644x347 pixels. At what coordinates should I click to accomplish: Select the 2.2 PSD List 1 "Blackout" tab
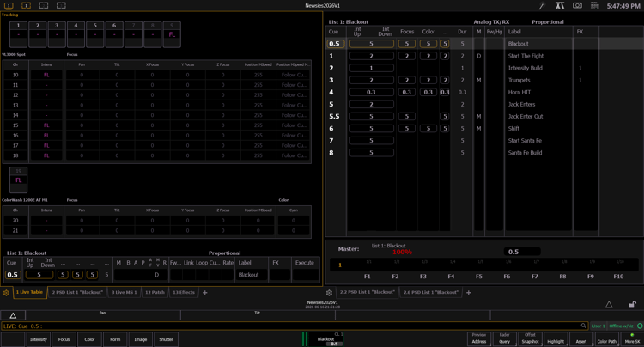coord(368,292)
